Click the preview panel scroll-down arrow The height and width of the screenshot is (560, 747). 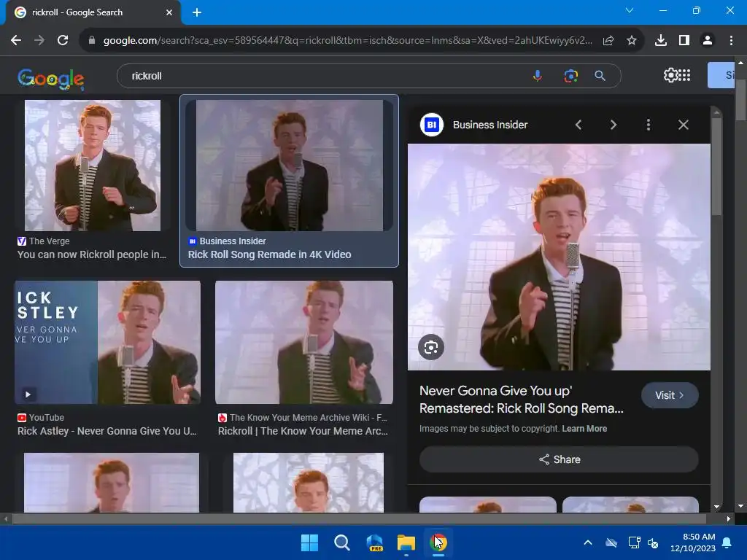click(x=716, y=507)
